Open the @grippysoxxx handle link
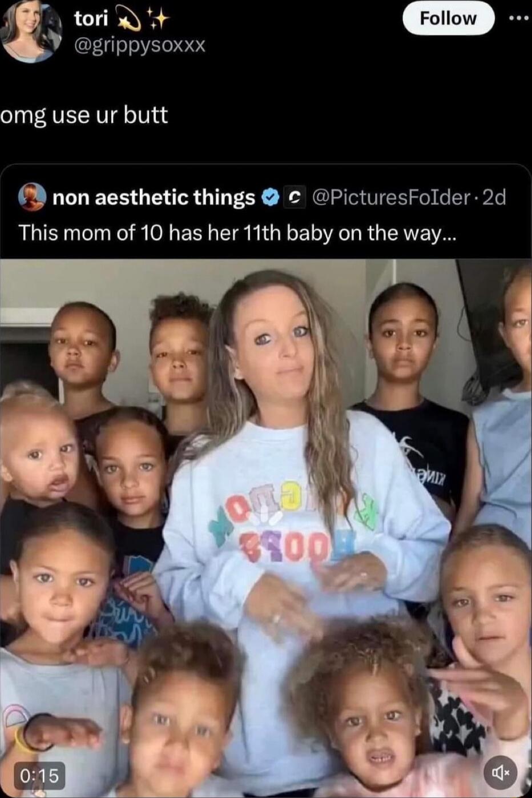This screenshot has width=532, height=798. pyautogui.click(x=140, y=45)
